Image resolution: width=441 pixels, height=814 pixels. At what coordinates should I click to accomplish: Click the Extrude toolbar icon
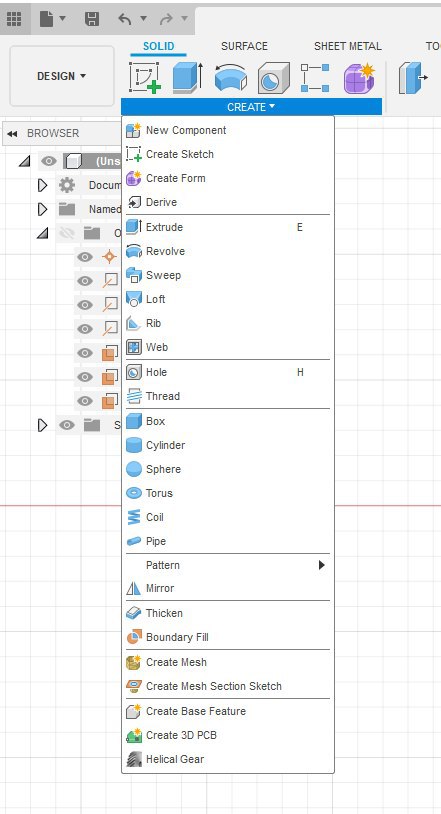tap(187, 78)
